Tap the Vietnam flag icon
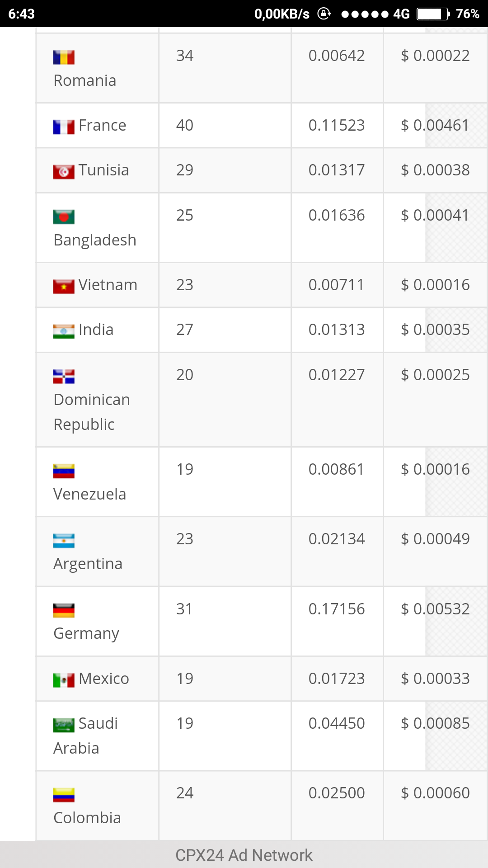 coord(64,287)
